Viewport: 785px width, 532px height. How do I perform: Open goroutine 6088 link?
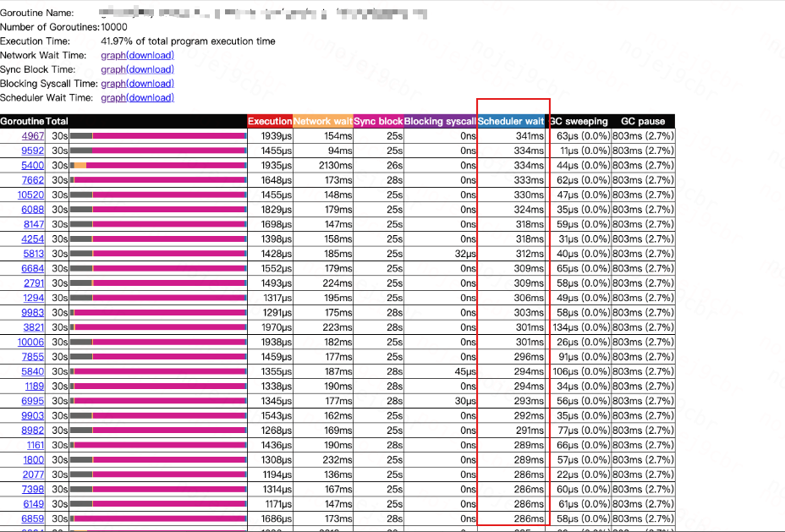pyautogui.click(x=33, y=210)
